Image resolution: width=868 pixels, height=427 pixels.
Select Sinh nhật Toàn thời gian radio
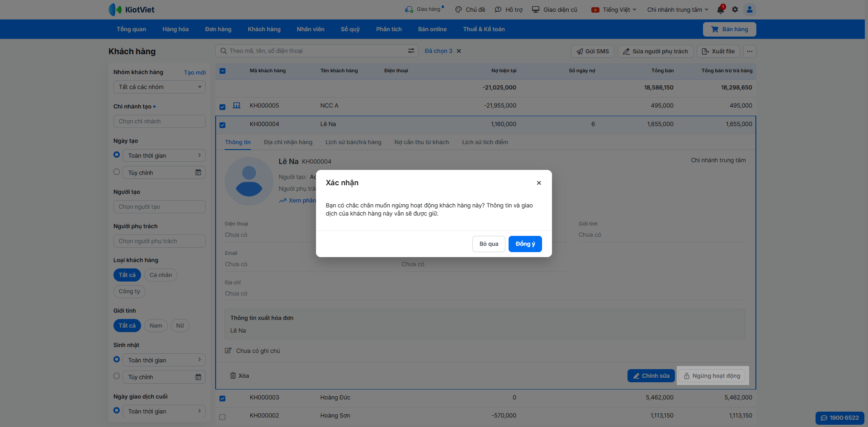tap(117, 359)
